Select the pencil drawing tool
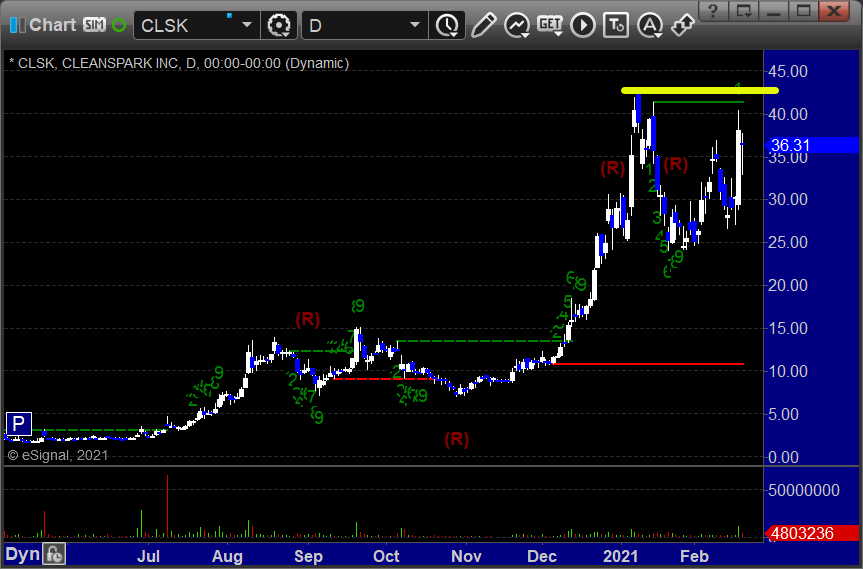Image resolution: width=863 pixels, height=569 pixels. (x=483, y=25)
